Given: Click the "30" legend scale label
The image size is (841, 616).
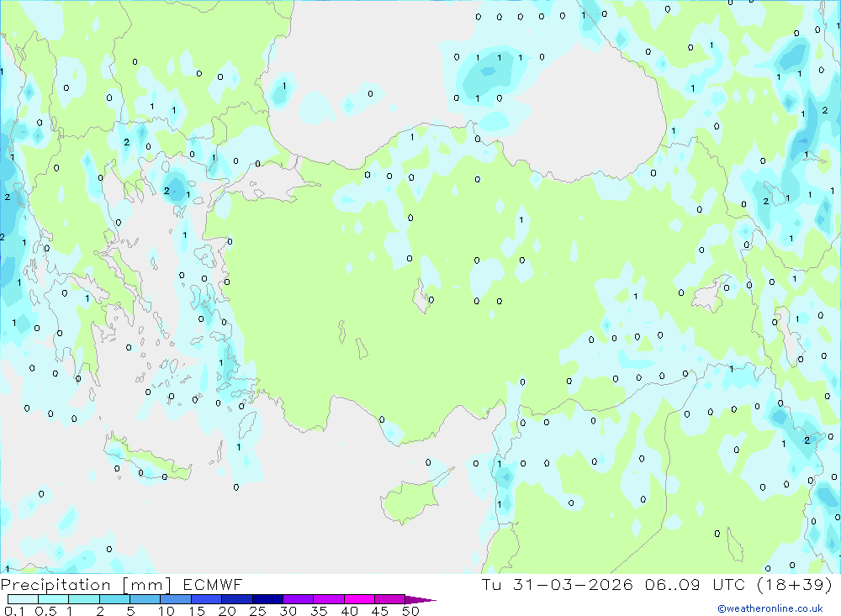Looking at the screenshot, I should pos(288,611).
